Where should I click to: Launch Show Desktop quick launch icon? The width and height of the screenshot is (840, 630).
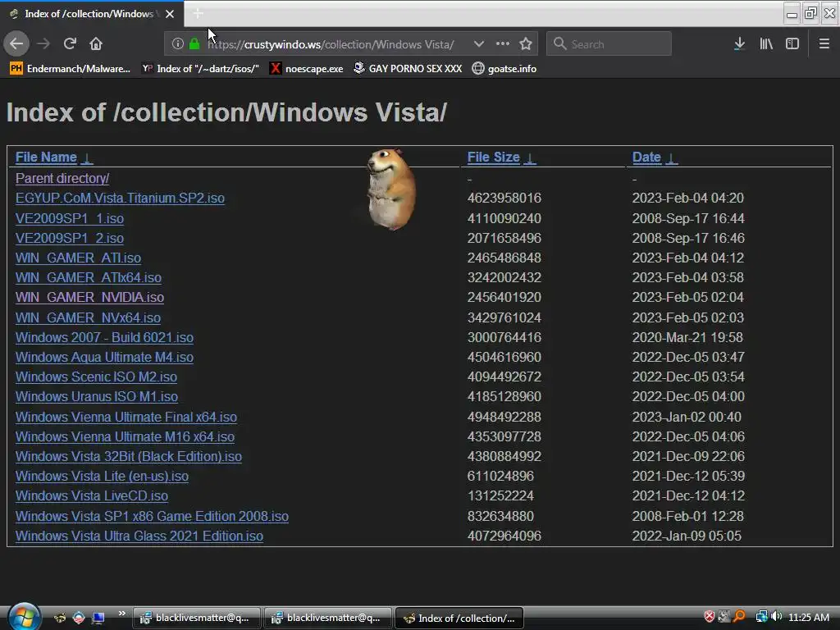[98, 618]
